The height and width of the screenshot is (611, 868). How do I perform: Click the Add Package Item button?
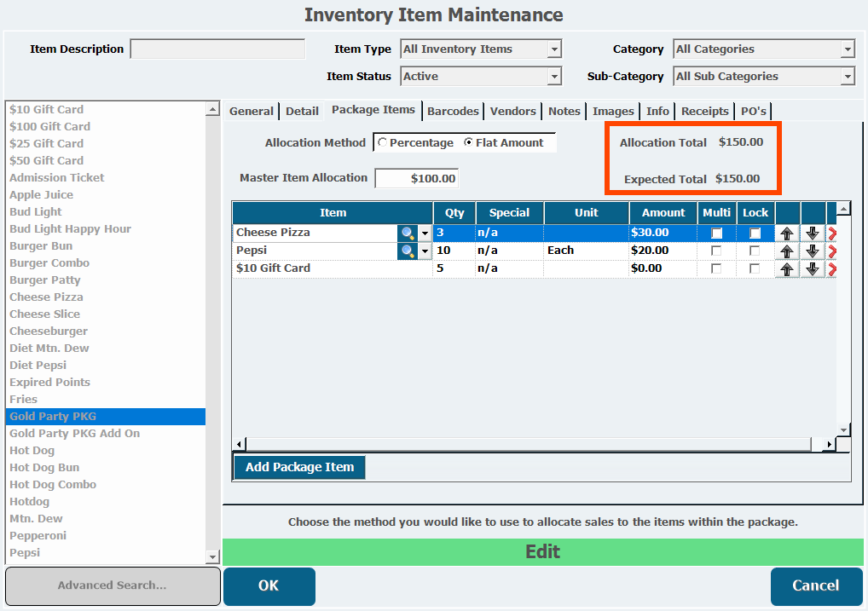299,467
